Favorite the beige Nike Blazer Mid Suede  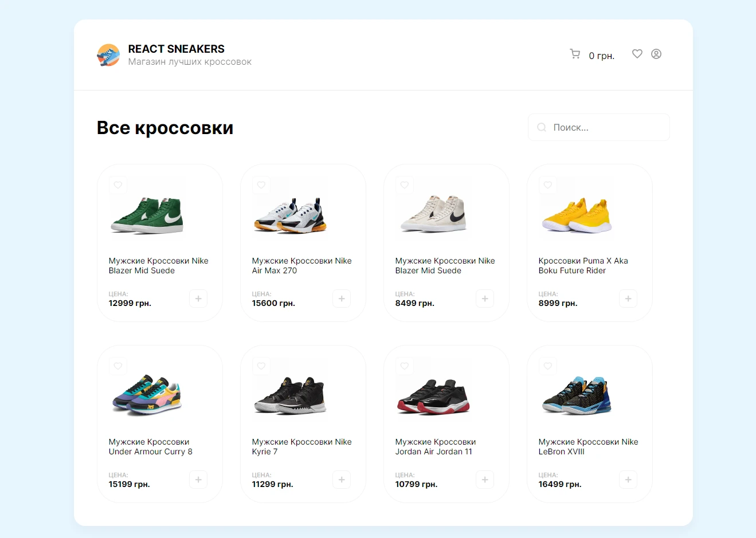click(405, 185)
